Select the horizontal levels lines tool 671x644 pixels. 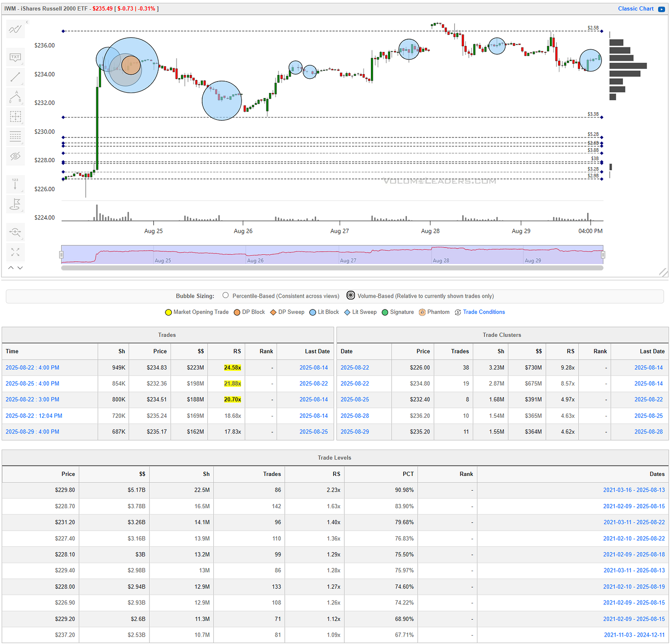tap(15, 136)
